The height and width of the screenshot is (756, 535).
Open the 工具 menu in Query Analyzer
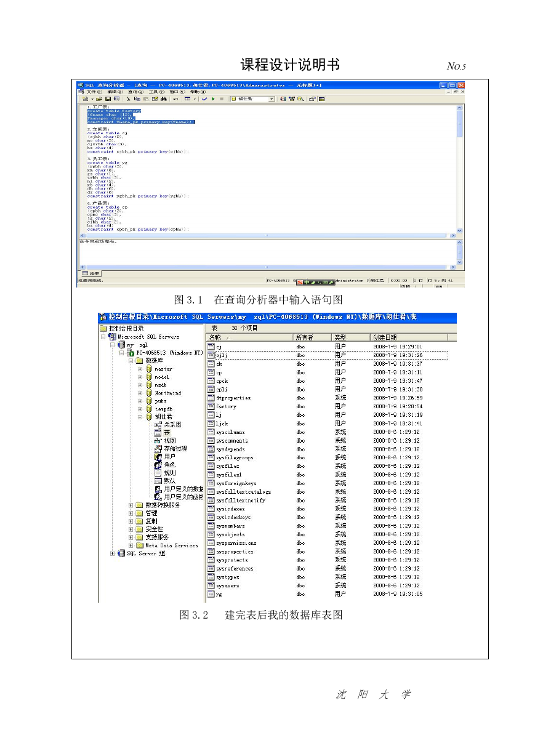tap(156, 91)
